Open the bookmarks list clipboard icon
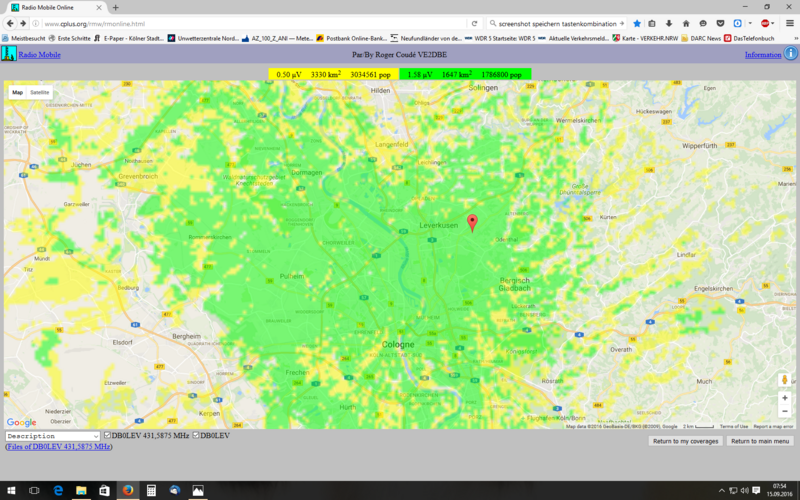 pyautogui.click(x=652, y=23)
